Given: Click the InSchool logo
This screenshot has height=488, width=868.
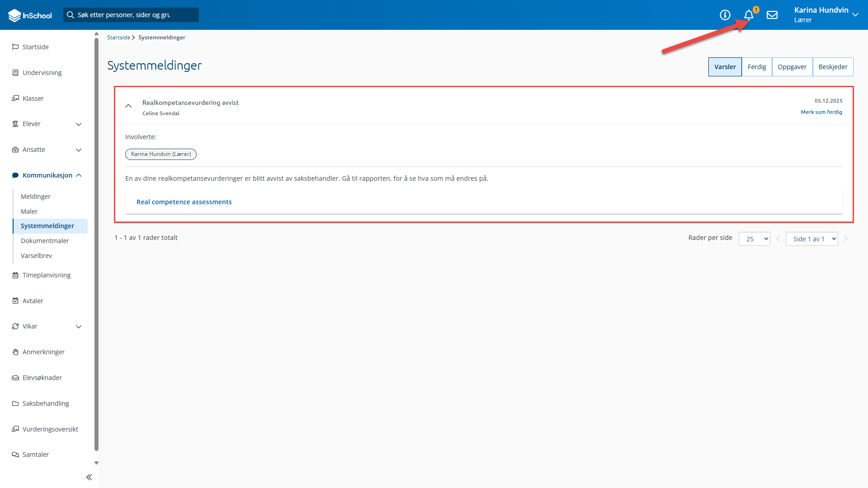Looking at the screenshot, I should [x=30, y=15].
